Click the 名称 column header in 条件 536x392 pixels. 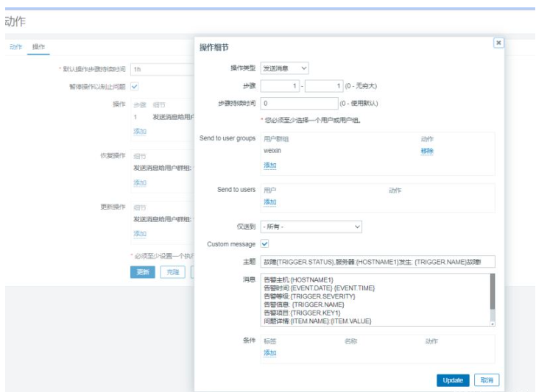351,341
